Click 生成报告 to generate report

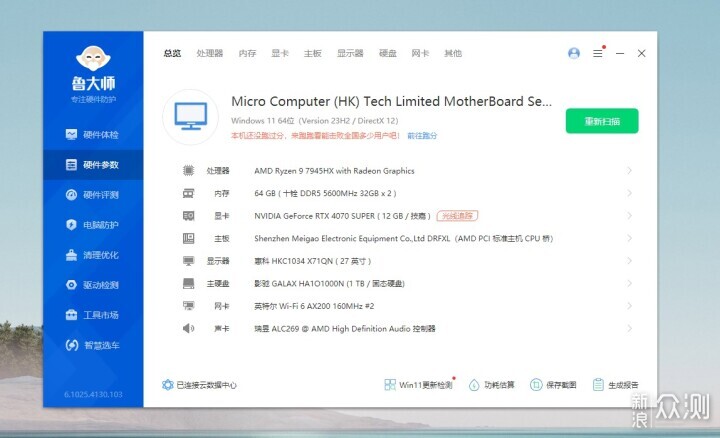(x=616, y=385)
